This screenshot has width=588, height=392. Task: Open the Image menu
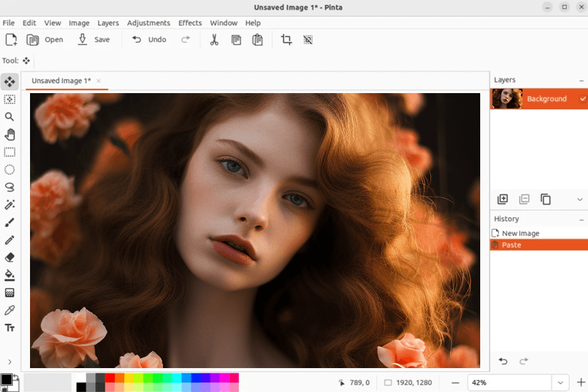click(x=79, y=23)
